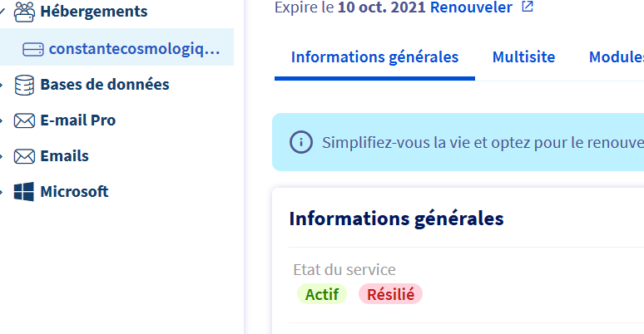Click the external link icon after Renouveler

(x=527, y=7)
